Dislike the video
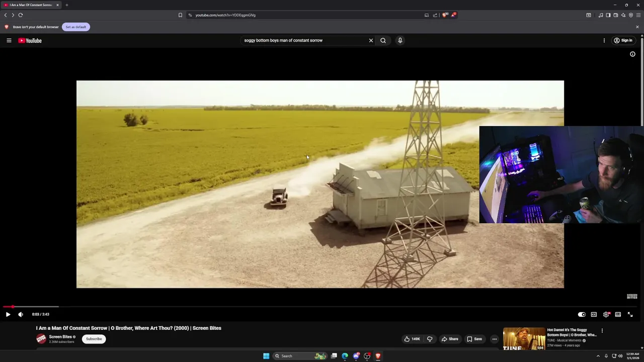This screenshot has width=644, height=362. tap(430, 339)
